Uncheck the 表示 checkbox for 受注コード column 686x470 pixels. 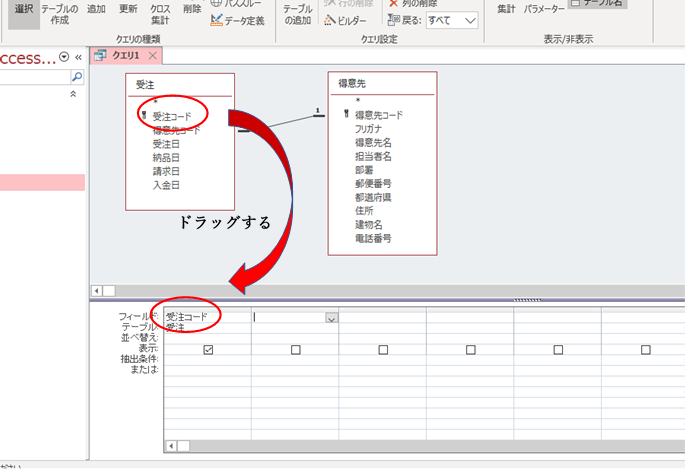point(208,350)
